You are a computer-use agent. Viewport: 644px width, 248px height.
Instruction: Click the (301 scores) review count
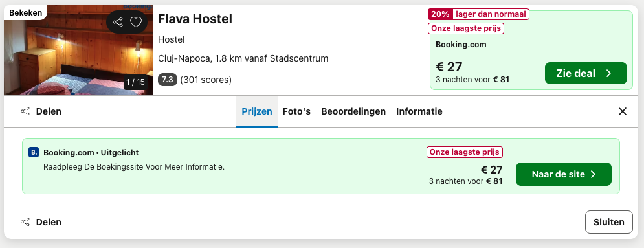click(206, 80)
